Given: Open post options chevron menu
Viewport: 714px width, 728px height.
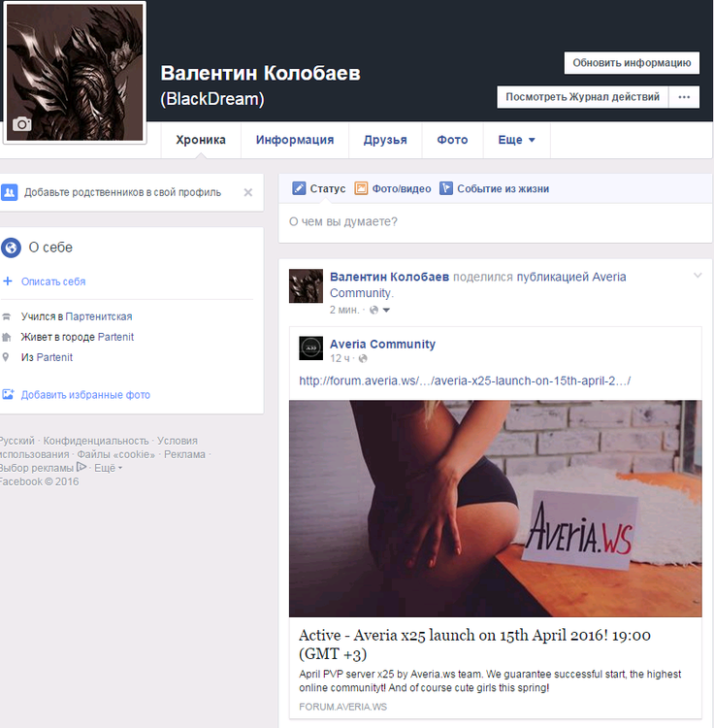Looking at the screenshot, I should pos(697,277).
